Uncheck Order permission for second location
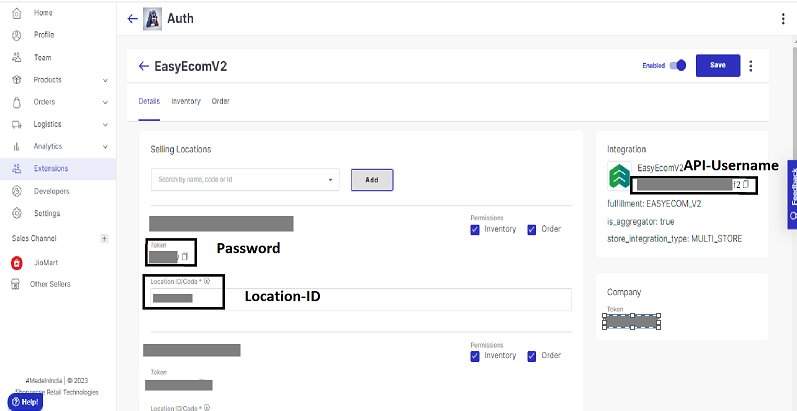This screenshot has height=411, width=797. [532, 356]
